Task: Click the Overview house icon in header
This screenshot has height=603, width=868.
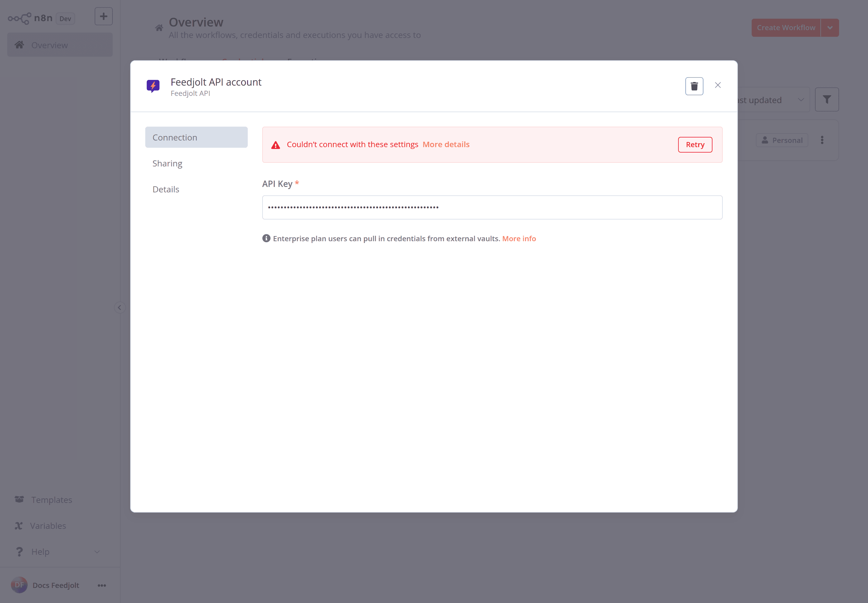Action: coord(159,28)
